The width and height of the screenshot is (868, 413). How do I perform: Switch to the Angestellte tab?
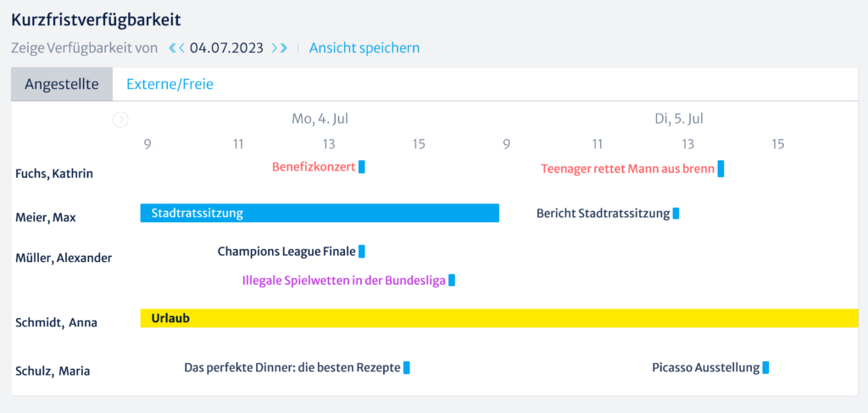click(62, 84)
